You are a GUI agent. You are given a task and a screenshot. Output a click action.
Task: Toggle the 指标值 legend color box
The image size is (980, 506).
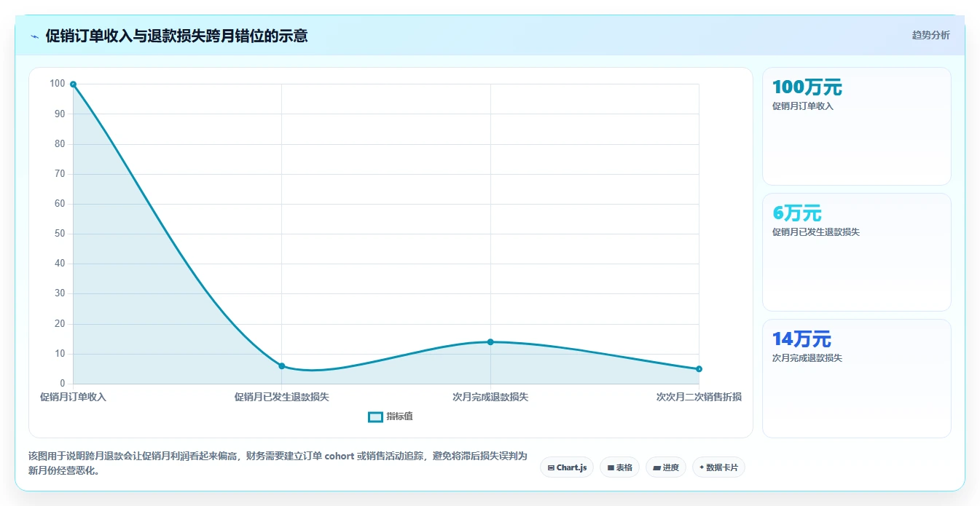click(x=375, y=416)
